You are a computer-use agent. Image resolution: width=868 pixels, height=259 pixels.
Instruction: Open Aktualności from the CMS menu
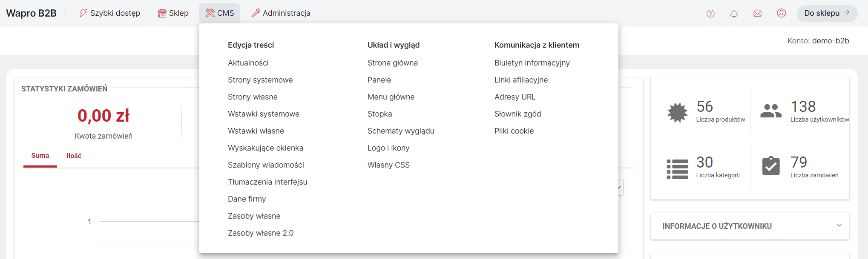(x=248, y=63)
